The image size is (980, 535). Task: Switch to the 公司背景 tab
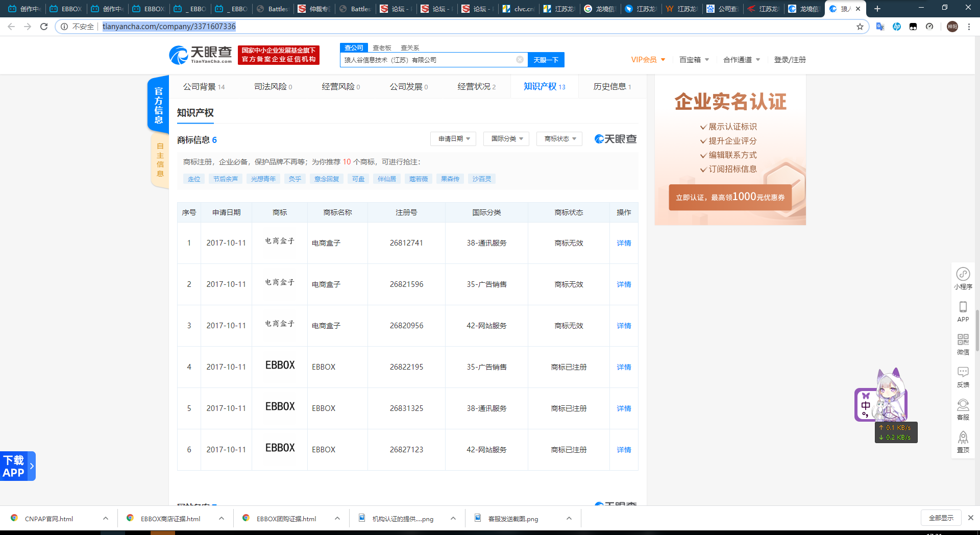(x=204, y=87)
